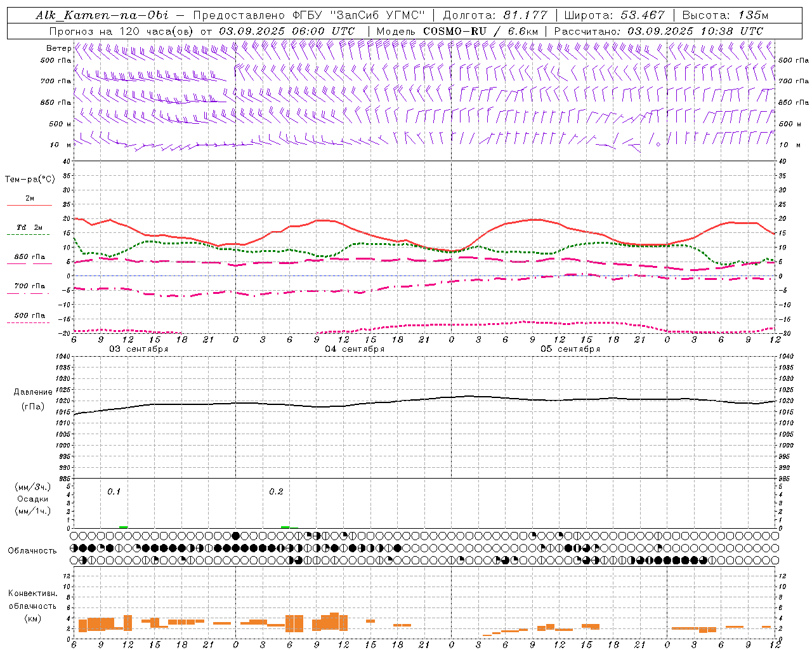Click the Рассчитано: 03.09.2025 10:38 UTC text
812x650 pixels.
click(x=658, y=31)
